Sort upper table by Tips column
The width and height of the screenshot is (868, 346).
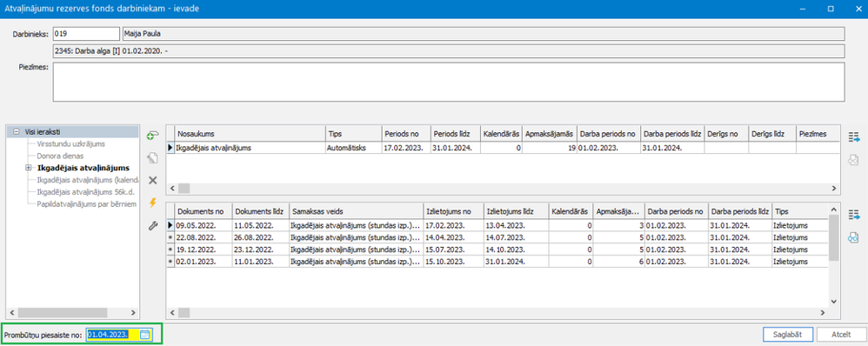pos(353,134)
